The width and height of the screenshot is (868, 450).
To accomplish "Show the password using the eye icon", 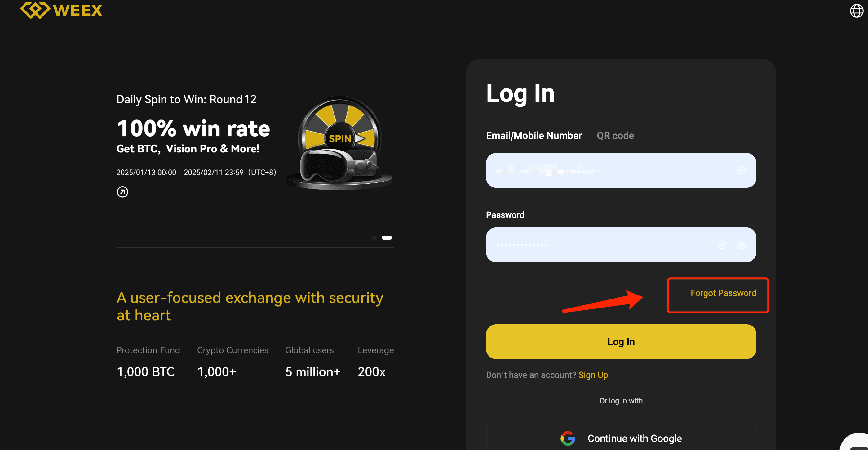I will tap(742, 245).
